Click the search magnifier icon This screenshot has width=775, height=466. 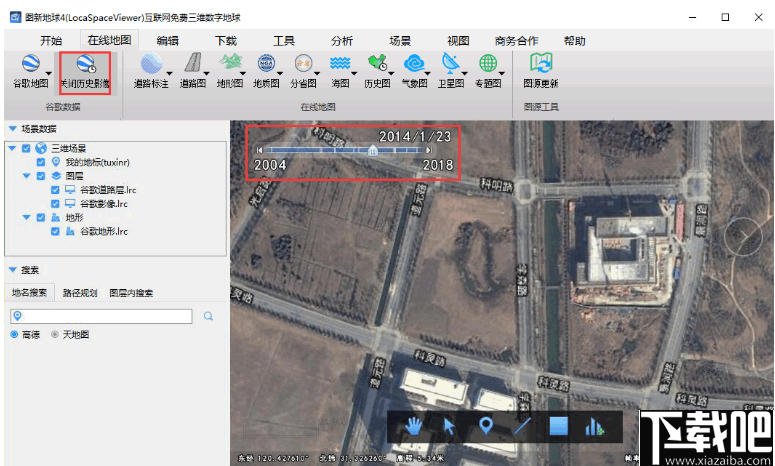(x=208, y=316)
